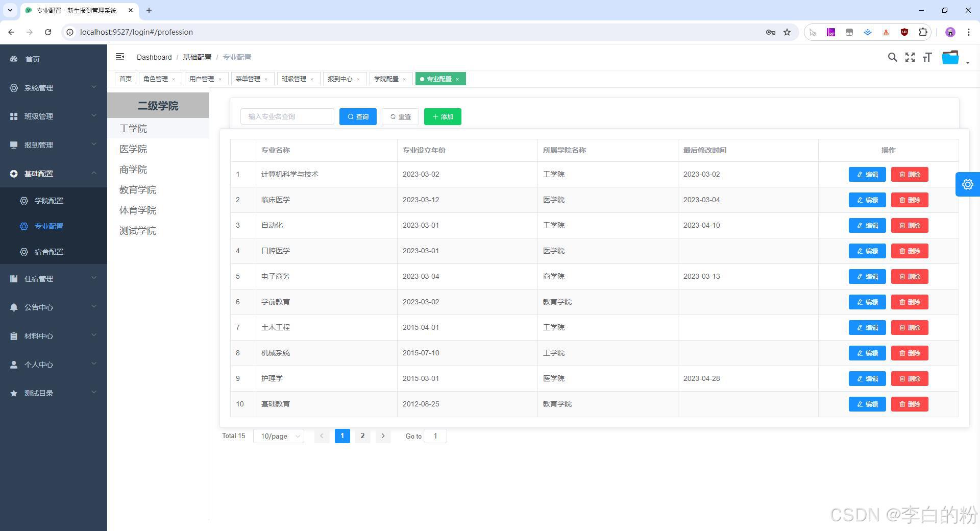Click the next page arrow

[383, 436]
